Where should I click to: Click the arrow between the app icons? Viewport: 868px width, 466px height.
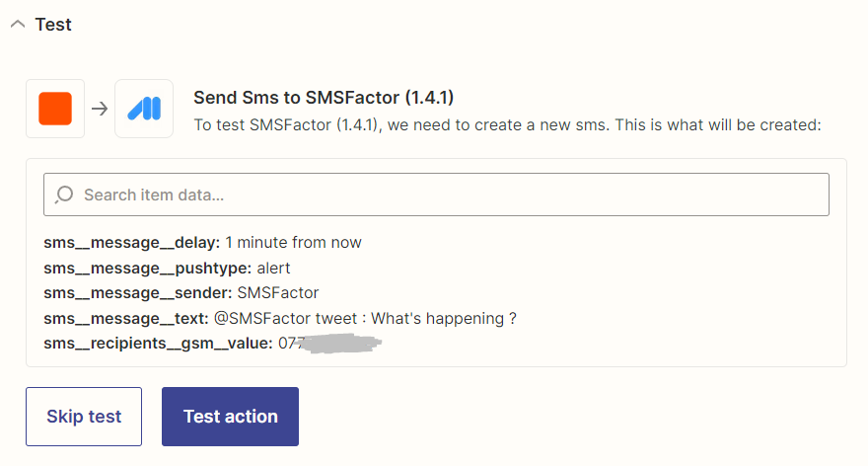100,109
